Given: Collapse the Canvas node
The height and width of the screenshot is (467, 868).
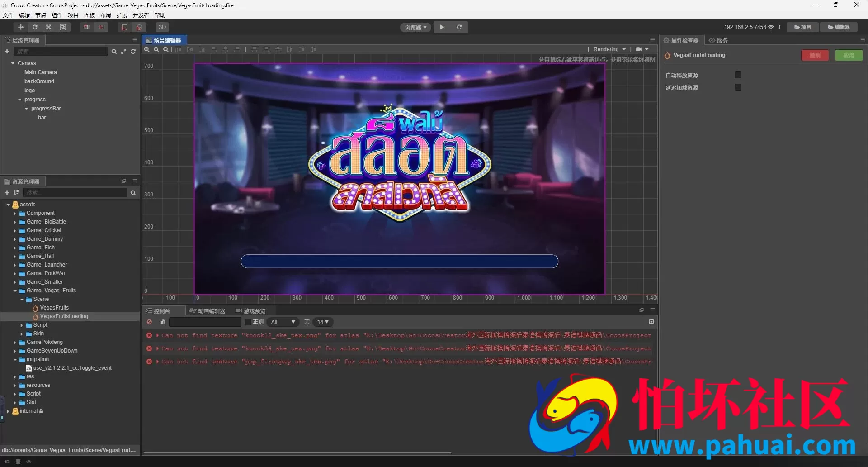Looking at the screenshot, I should point(13,63).
